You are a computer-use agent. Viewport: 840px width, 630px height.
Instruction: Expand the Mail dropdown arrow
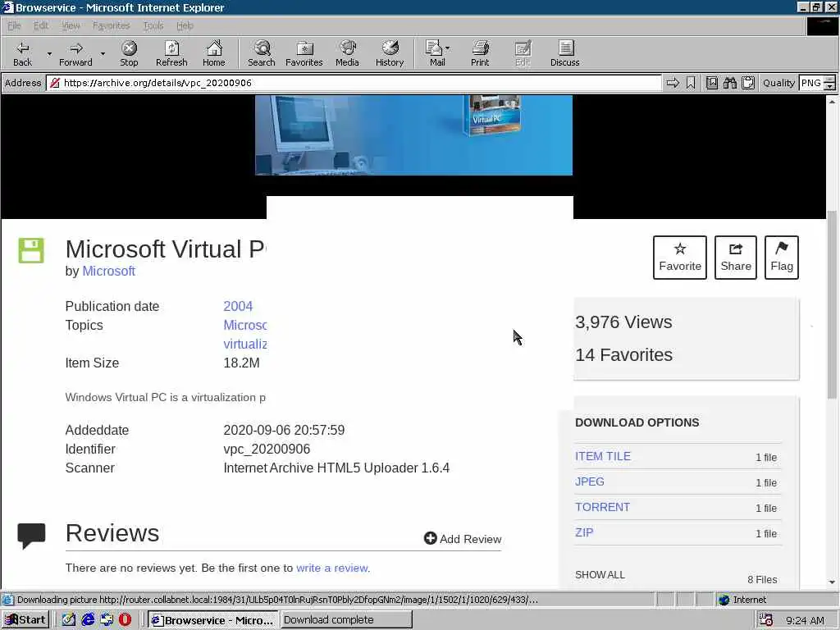pos(448,48)
